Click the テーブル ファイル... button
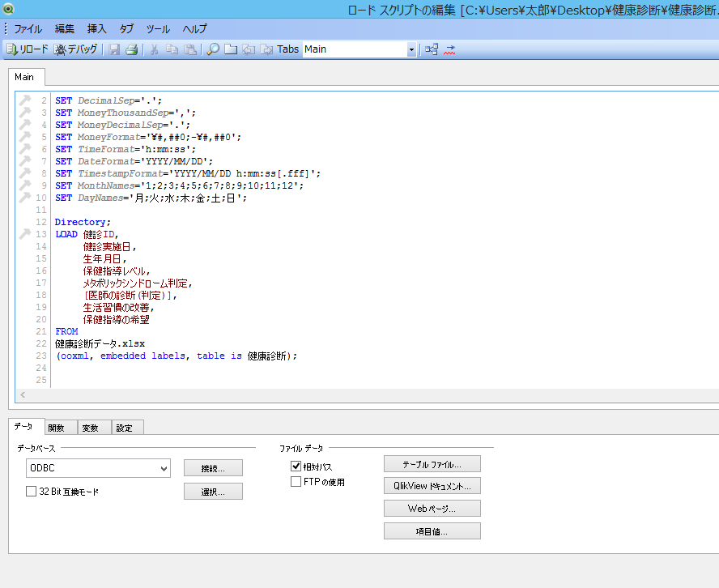This screenshot has width=719, height=588. point(432,464)
